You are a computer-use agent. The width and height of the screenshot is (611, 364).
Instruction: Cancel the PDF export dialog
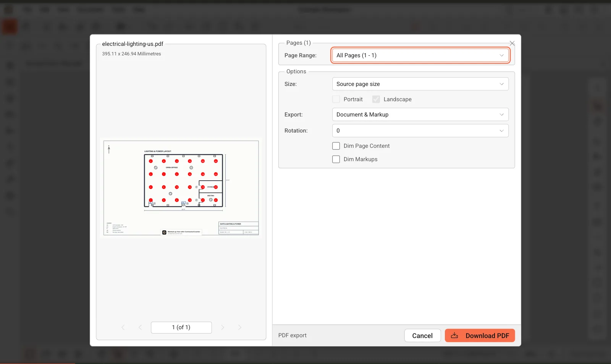(x=422, y=335)
